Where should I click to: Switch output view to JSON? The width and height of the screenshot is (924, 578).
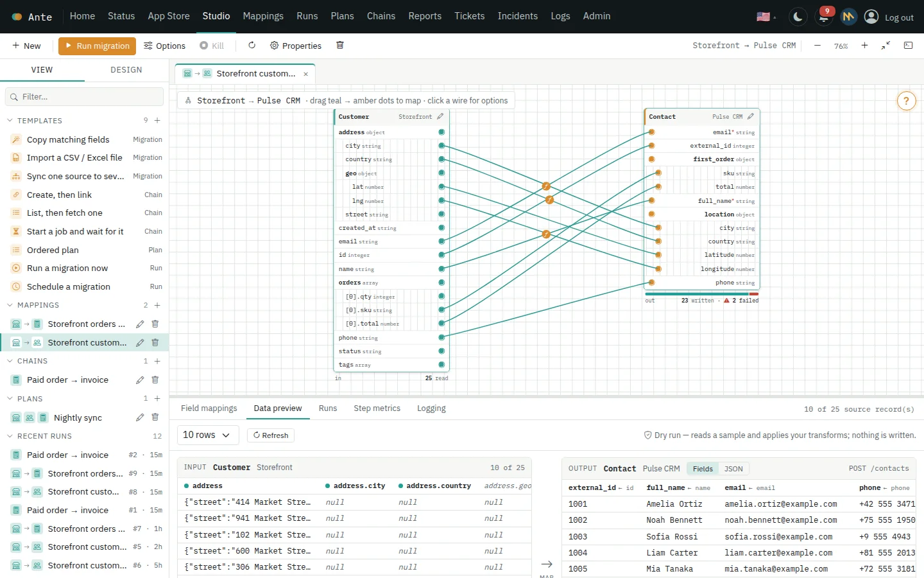(x=733, y=469)
